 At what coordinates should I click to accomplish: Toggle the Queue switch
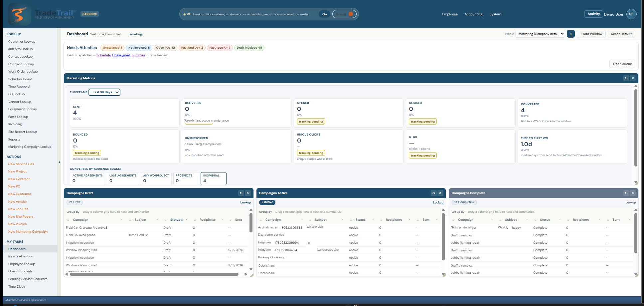tap(344, 14)
